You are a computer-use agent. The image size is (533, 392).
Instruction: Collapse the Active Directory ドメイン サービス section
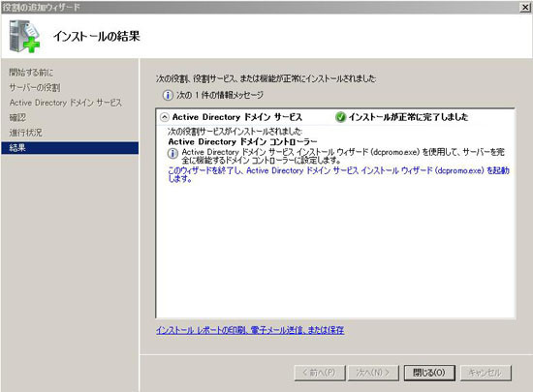point(164,117)
